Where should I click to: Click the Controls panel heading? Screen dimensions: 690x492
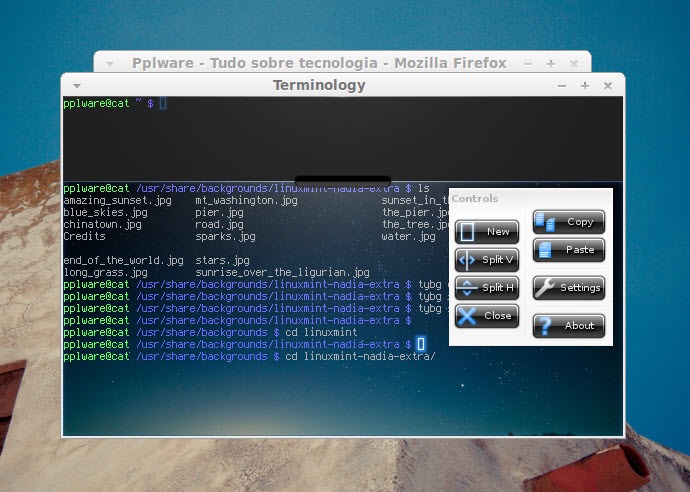(x=475, y=198)
